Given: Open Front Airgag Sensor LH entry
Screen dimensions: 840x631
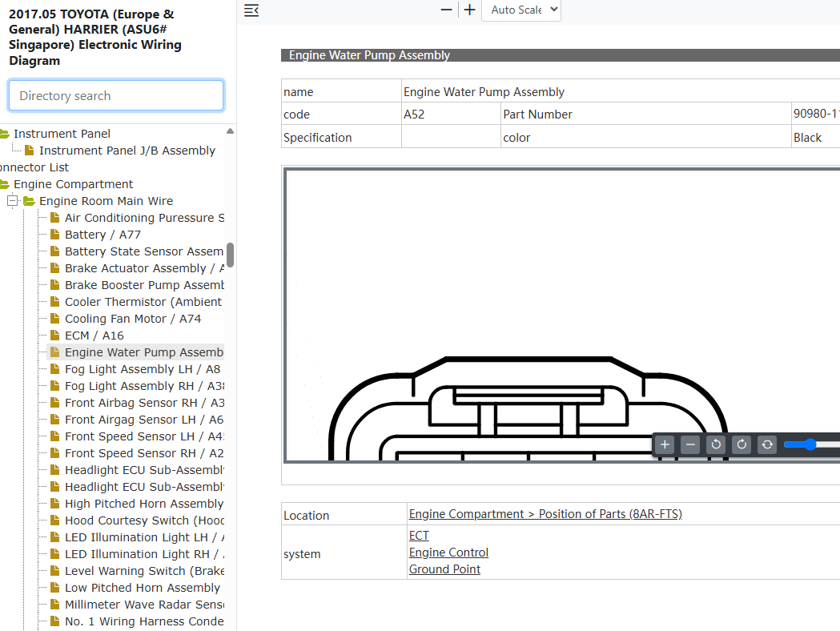Looking at the screenshot, I should click(x=144, y=420).
